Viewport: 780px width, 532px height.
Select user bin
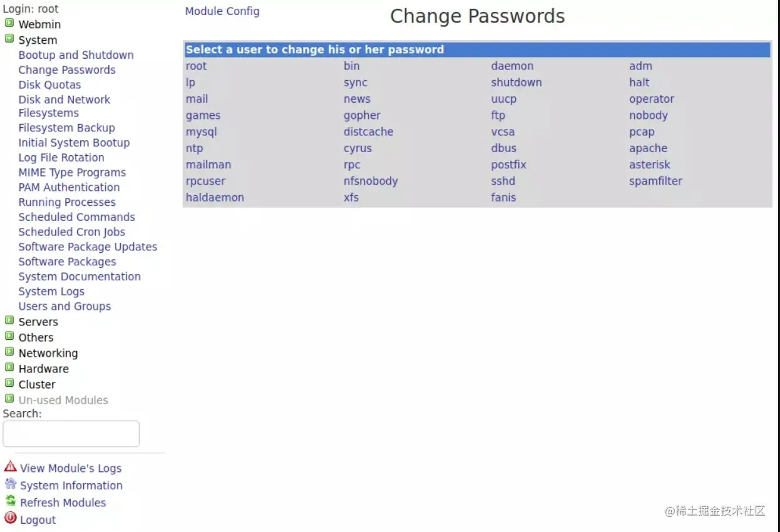coord(352,66)
